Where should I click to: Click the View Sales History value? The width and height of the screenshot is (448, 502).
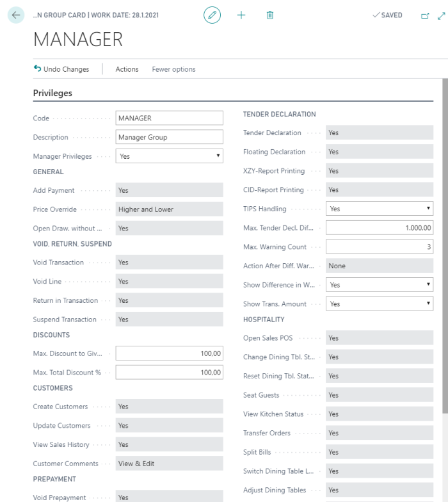(169, 444)
